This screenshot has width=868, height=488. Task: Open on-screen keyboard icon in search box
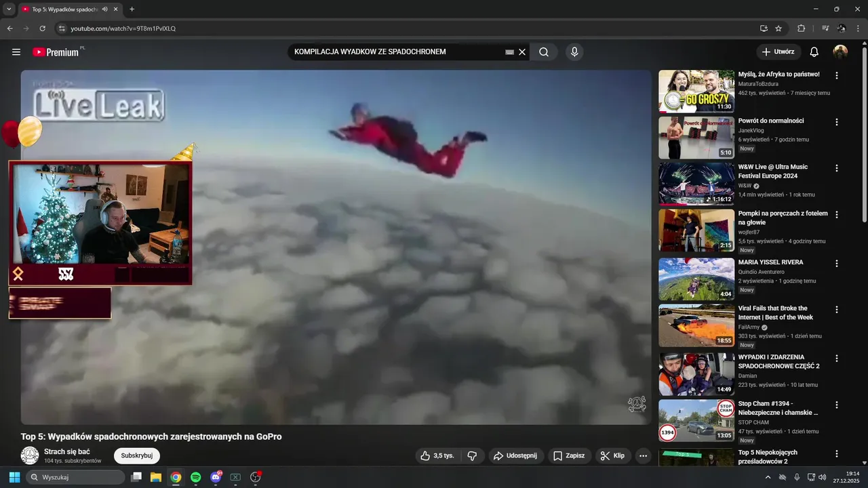[509, 52]
